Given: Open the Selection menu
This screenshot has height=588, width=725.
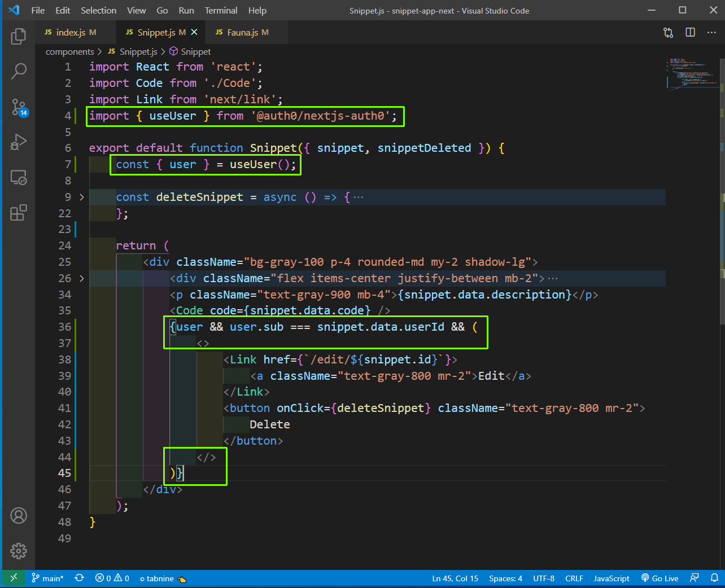Looking at the screenshot, I should pyautogui.click(x=98, y=10).
